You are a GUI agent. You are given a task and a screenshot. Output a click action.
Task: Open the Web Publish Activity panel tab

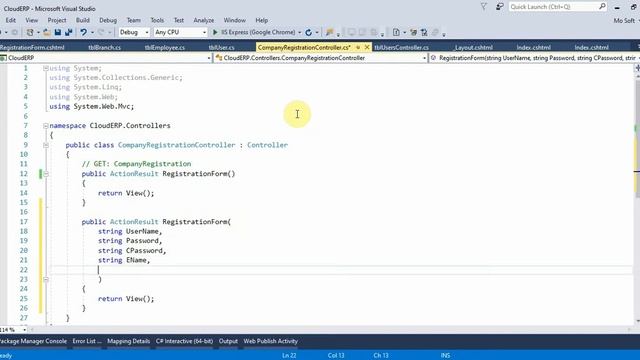(x=271, y=341)
